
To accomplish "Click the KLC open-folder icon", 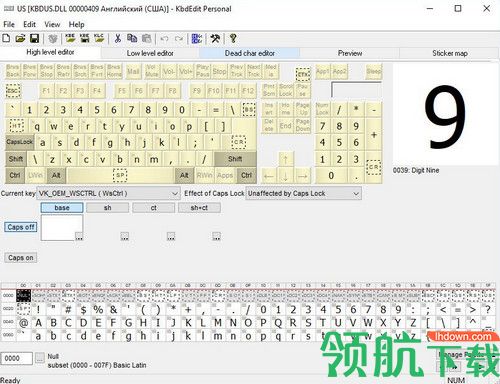I will click(x=99, y=38).
